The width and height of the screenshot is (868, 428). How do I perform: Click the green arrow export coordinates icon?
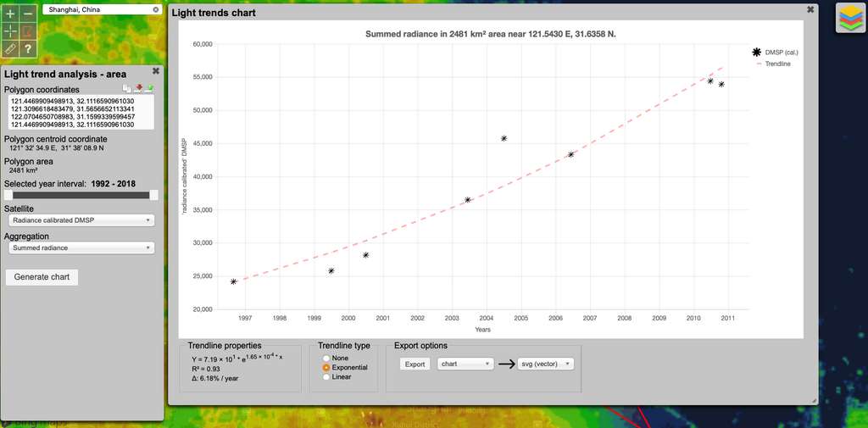(x=150, y=89)
